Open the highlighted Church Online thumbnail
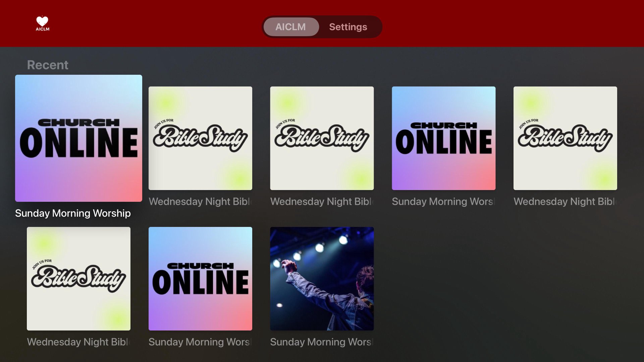The image size is (644, 362). [78, 138]
